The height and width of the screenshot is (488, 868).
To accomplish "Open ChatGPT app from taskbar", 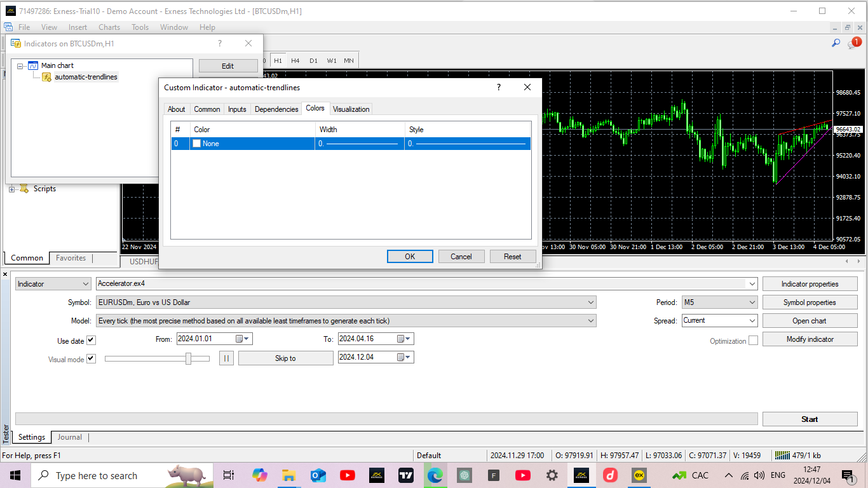I will 465,475.
